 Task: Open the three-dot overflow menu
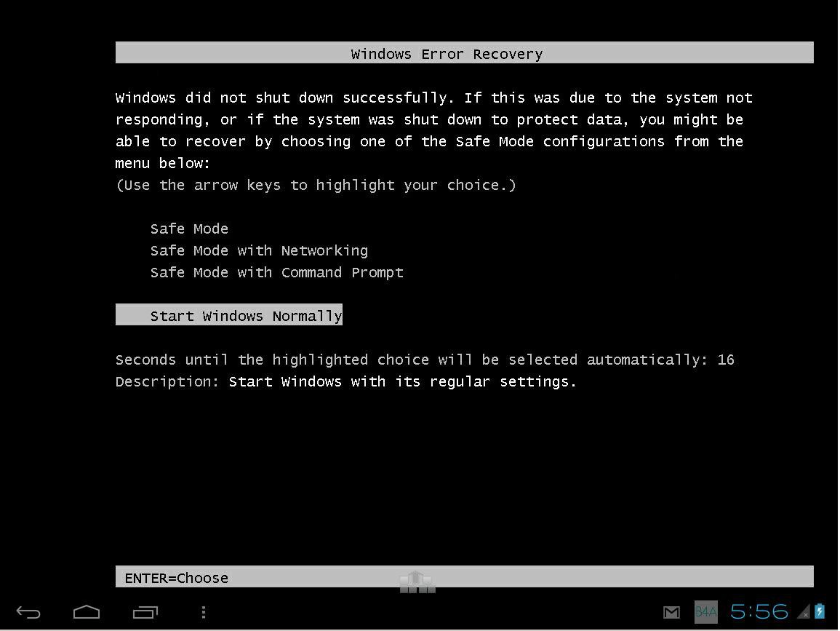pyautogui.click(x=204, y=611)
